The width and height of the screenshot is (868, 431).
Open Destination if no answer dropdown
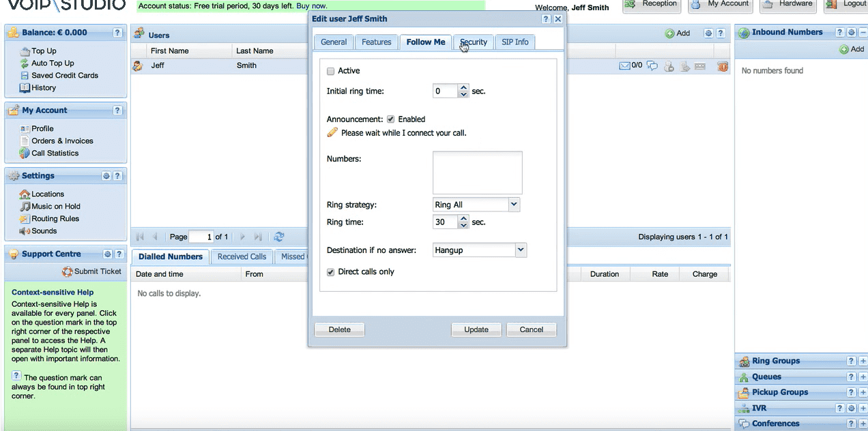521,250
